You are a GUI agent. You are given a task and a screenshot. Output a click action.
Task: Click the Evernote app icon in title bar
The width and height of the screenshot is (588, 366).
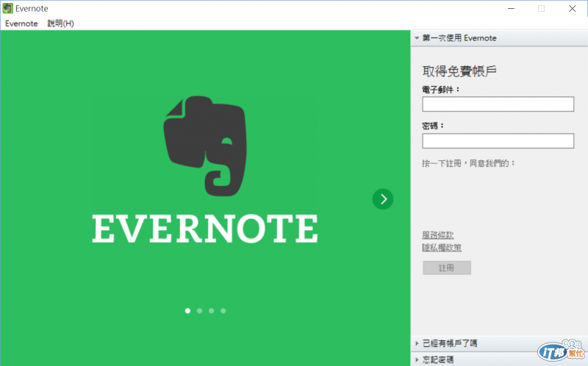[7, 8]
